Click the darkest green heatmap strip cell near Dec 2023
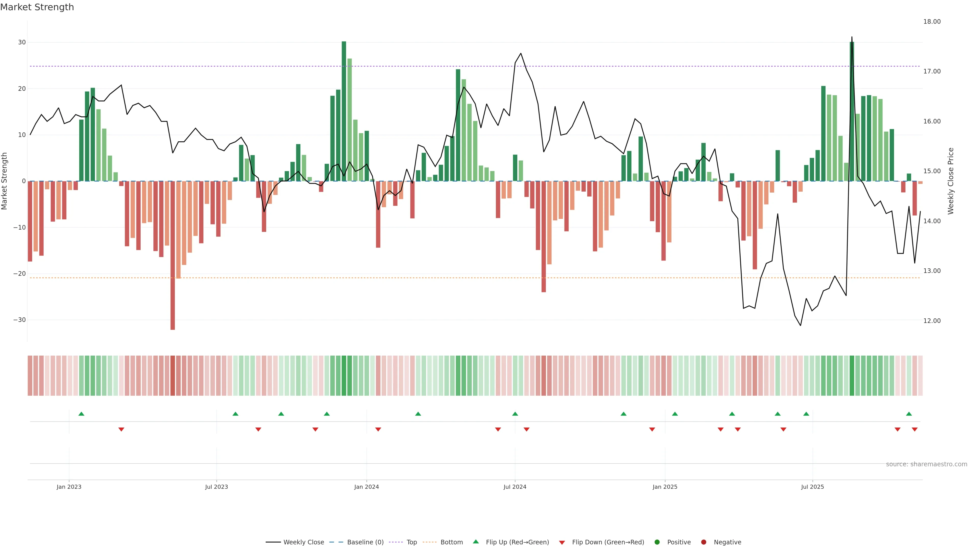This screenshot has height=551, width=980. (344, 376)
